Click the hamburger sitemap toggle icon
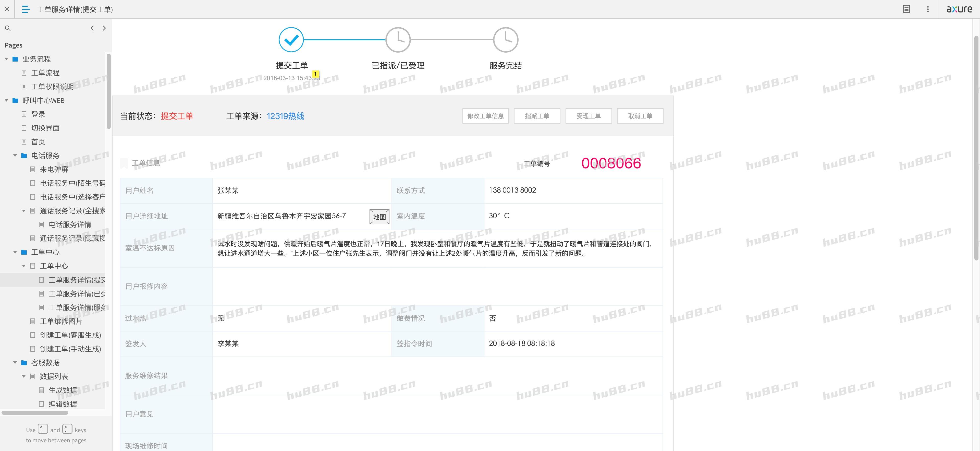 coord(26,9)
